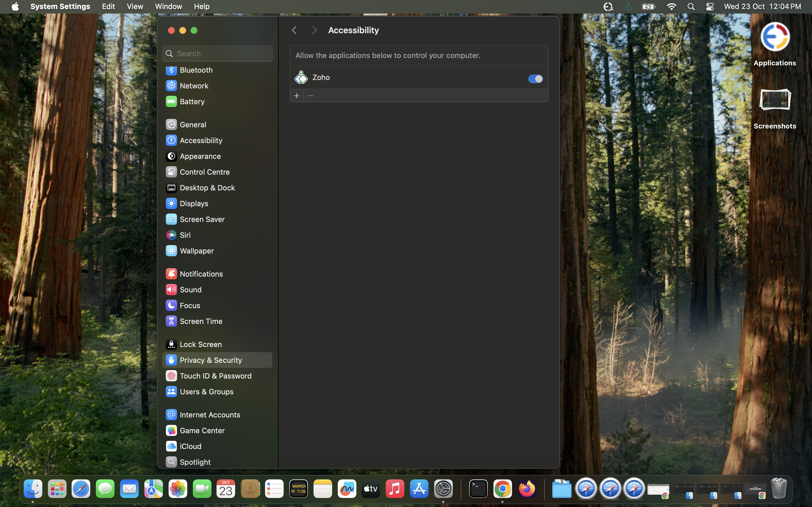Open the Window menu

click(168, 6)
